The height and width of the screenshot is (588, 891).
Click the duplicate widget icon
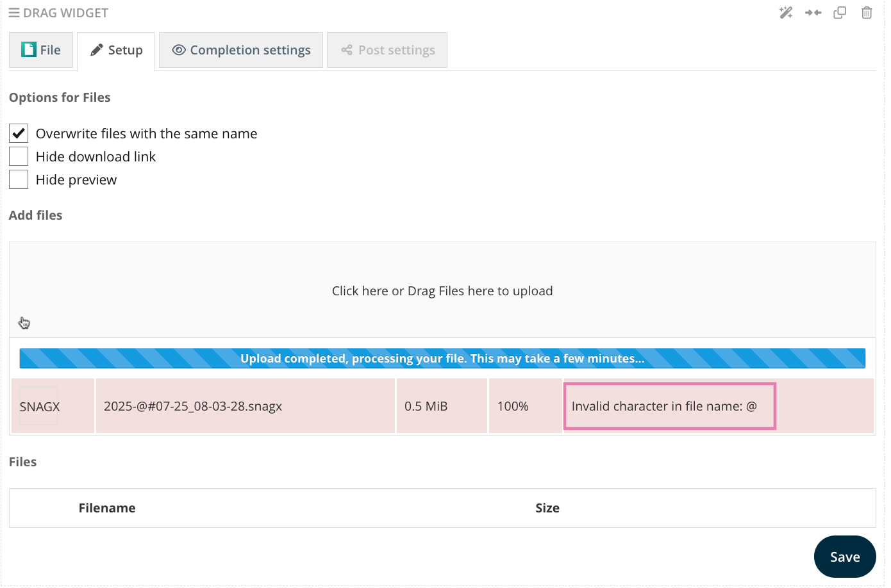click(840, 13)
